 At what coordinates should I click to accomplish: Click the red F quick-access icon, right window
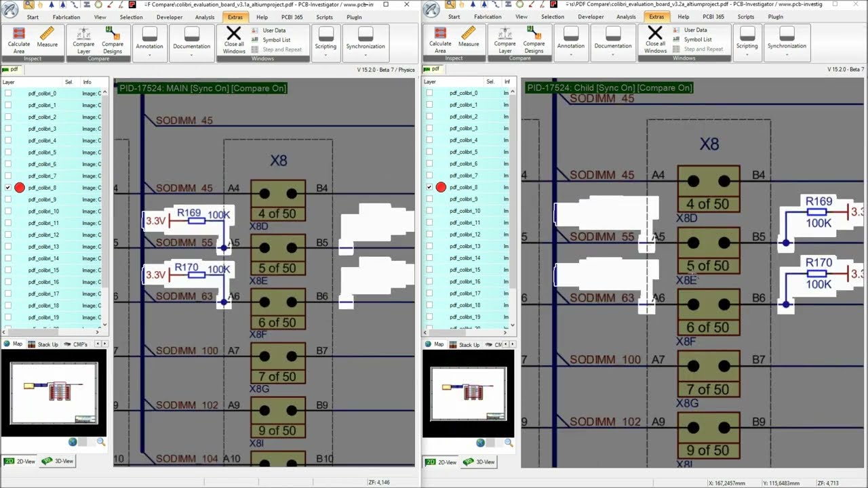tap(554, 4)
